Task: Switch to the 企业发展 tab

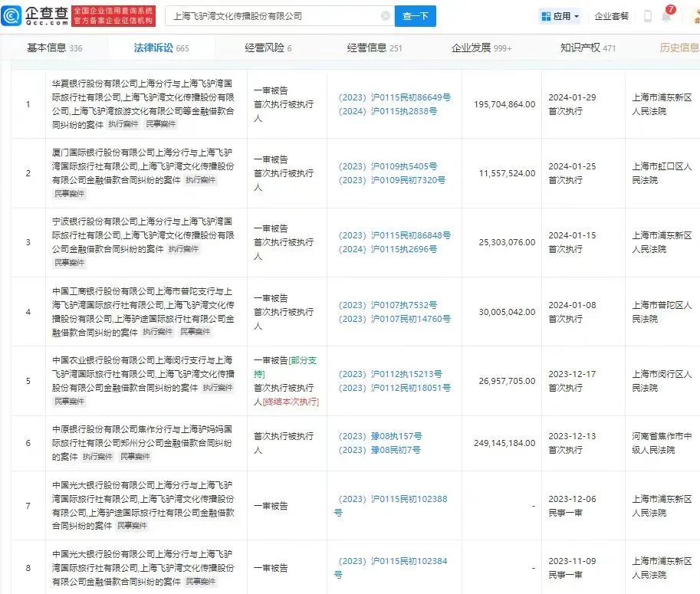Action: (x=481, y=48)
